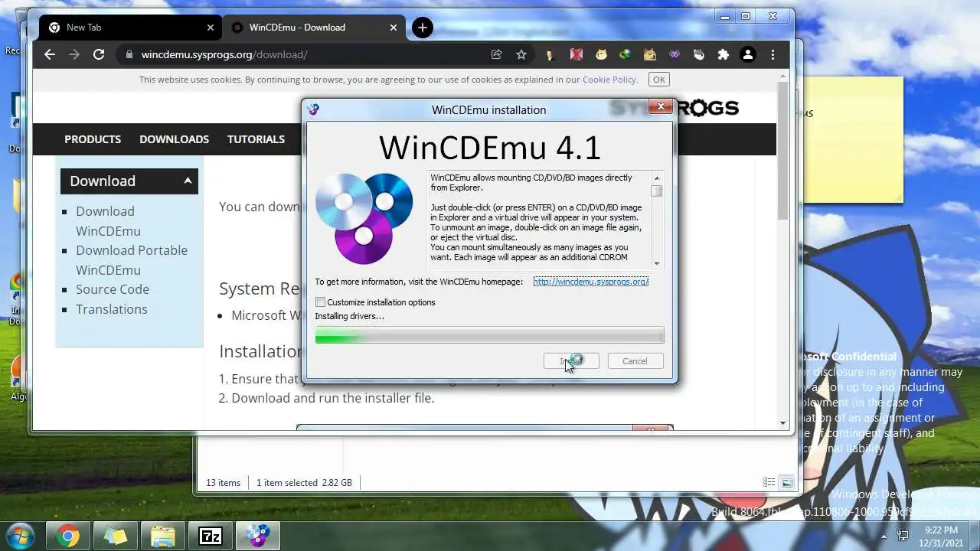Click the wincdemu.sysprogs.org homepage link

pyautogui.click(x=591, y=282)
